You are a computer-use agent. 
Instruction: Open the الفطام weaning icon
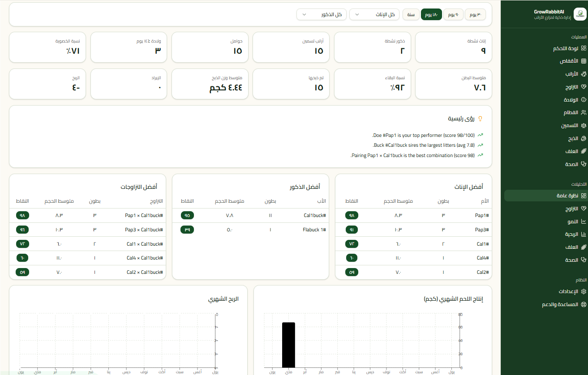click(584, 113)
